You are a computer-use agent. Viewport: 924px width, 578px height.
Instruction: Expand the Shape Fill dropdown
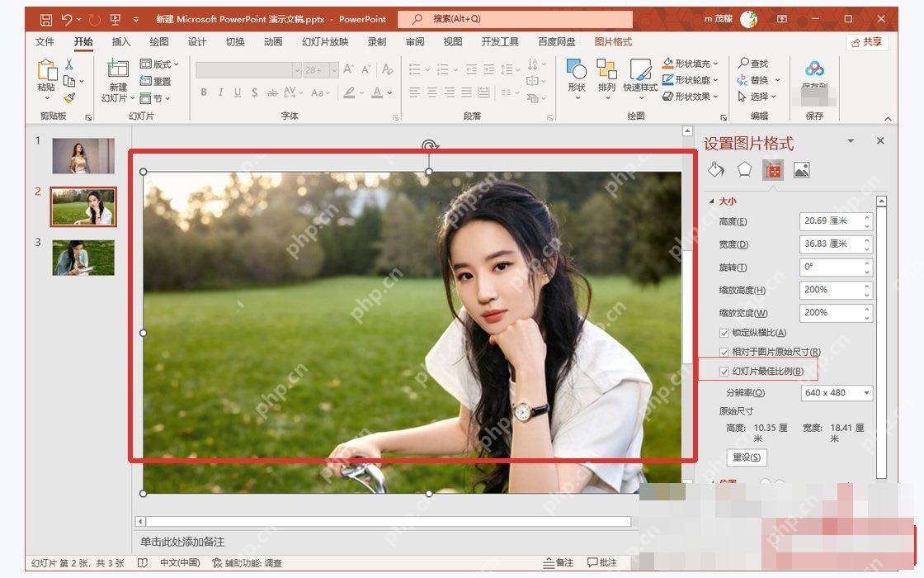click(x=716, y=64)
